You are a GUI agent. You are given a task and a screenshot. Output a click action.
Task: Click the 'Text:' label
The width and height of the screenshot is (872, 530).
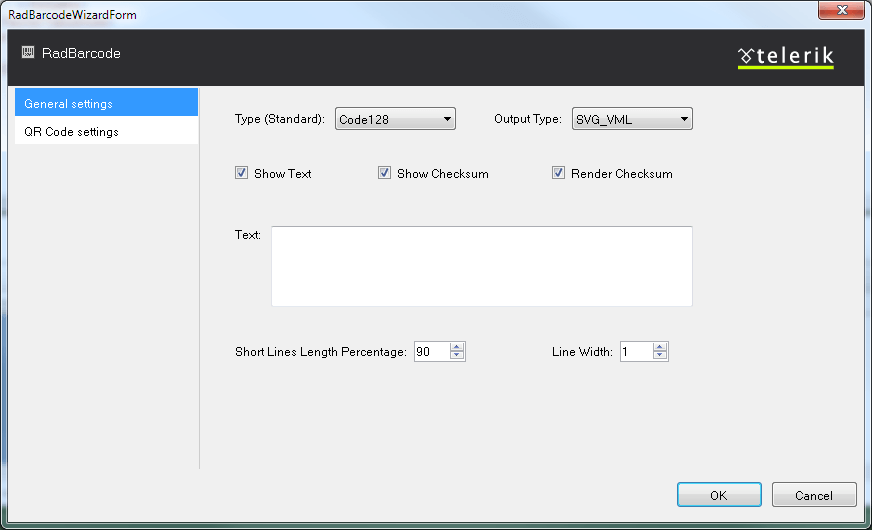click(247, 235)
